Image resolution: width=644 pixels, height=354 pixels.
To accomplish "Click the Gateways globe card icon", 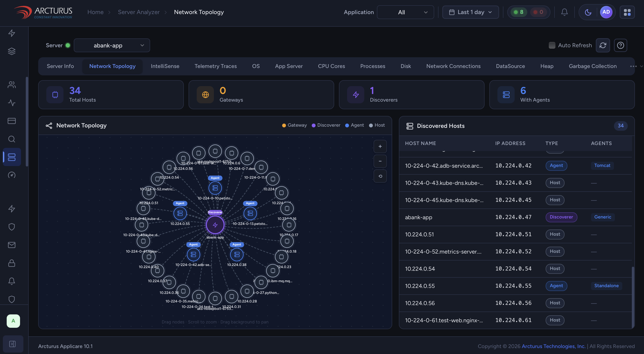I will [205, 95].
